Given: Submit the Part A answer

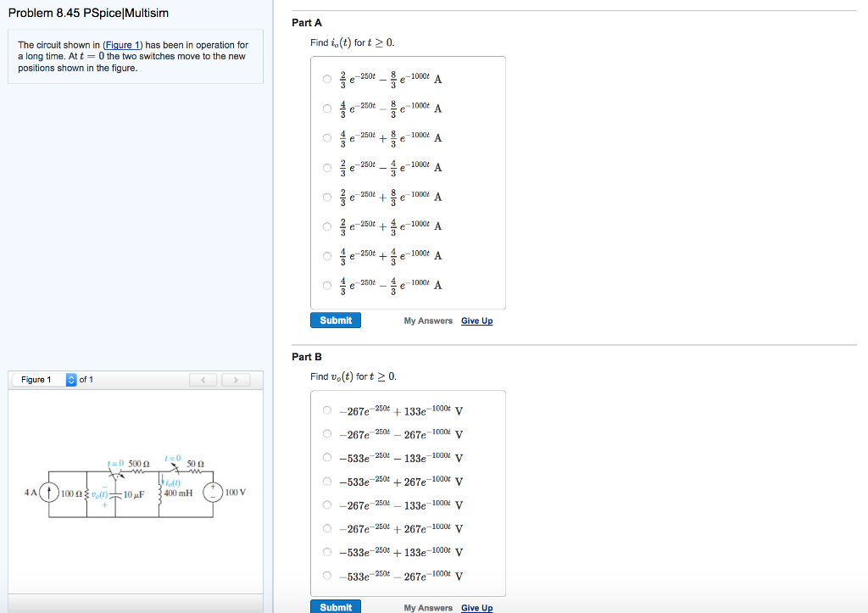Looking at the screenshot, I should 336,320.
